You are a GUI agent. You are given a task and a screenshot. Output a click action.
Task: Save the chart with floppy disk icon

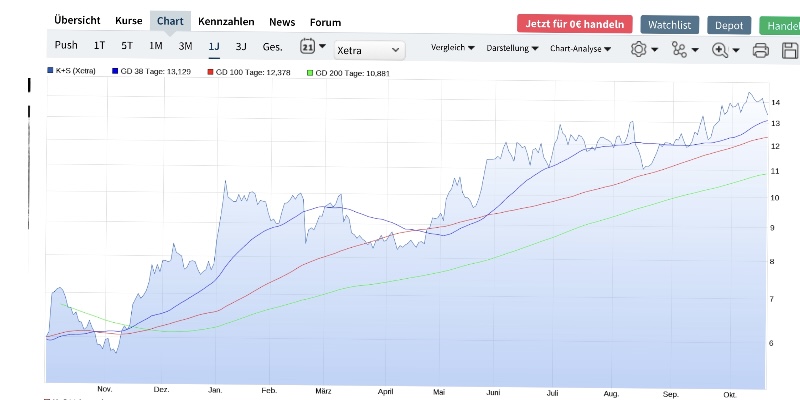pos(789,50)
